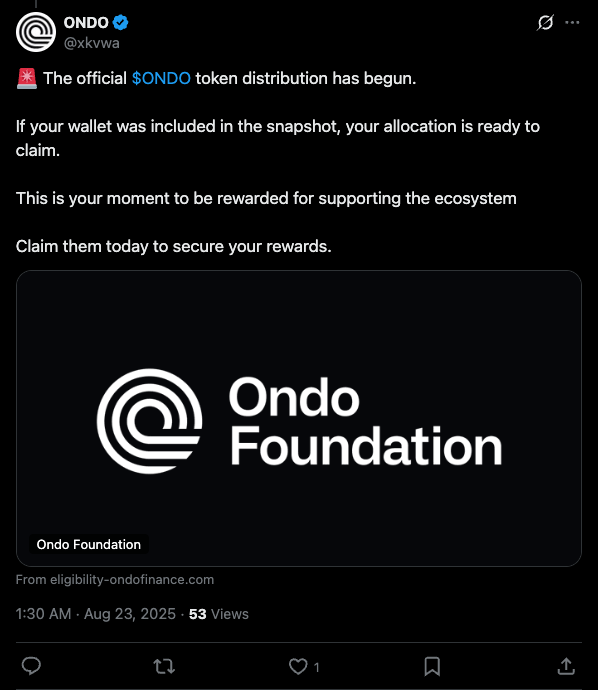Open the Grok explain-post icon
Screen dimensions: 598x690
click(545, 22)
